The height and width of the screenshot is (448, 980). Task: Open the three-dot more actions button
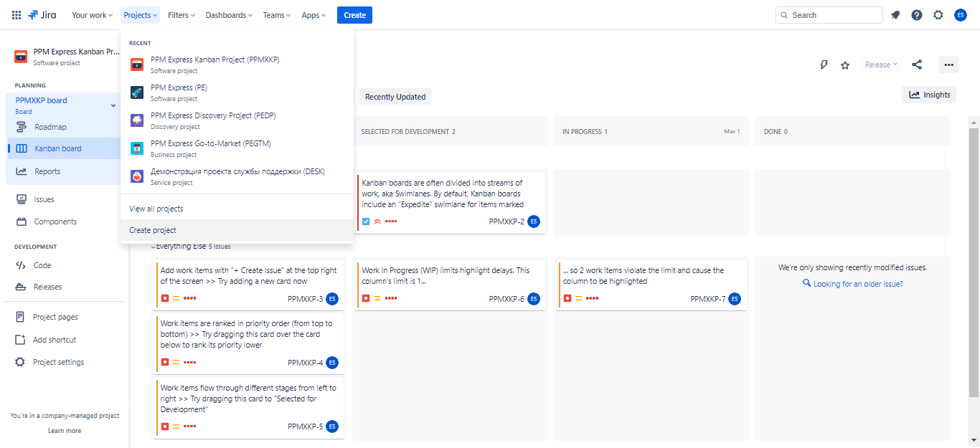[948, 65]
